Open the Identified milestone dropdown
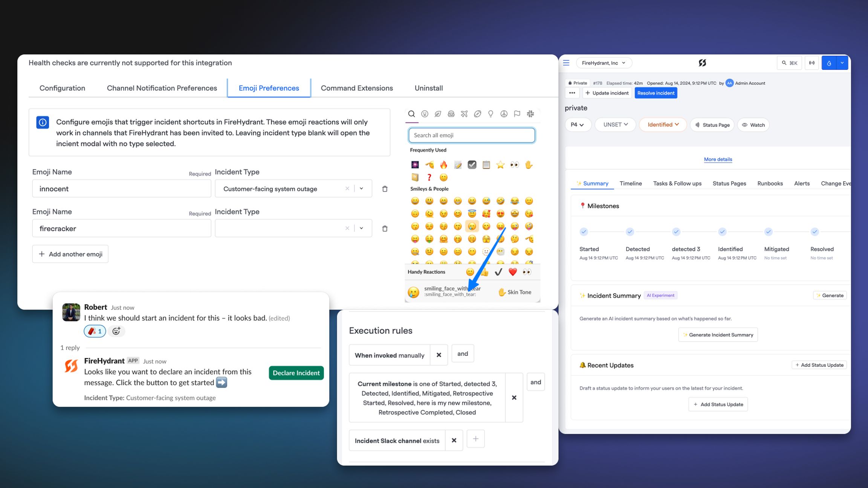Screen dimensions: 868x488 (663, 125)
